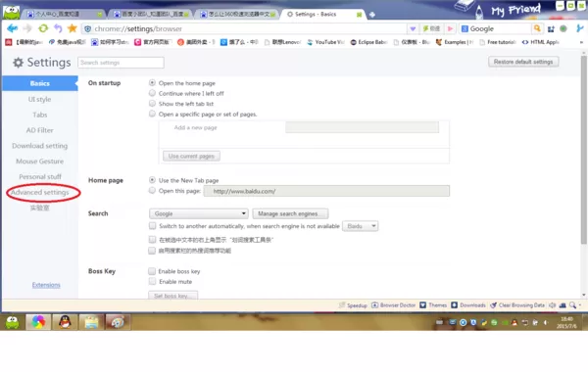588x372 pixels.
Task: Click Clear Browsing Data in status bar
Action: pos(517,305)
